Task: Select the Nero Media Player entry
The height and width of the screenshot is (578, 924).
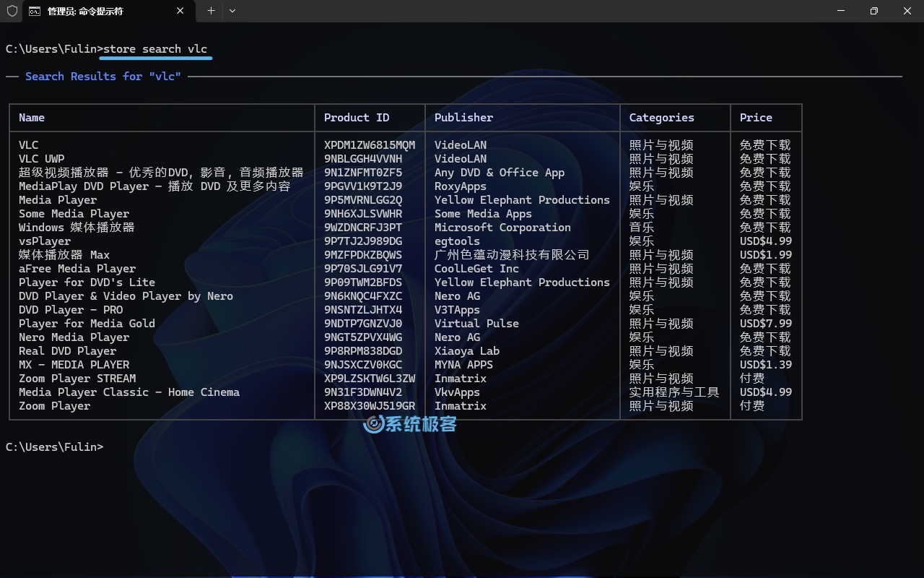Action: [x=74, y=337]
